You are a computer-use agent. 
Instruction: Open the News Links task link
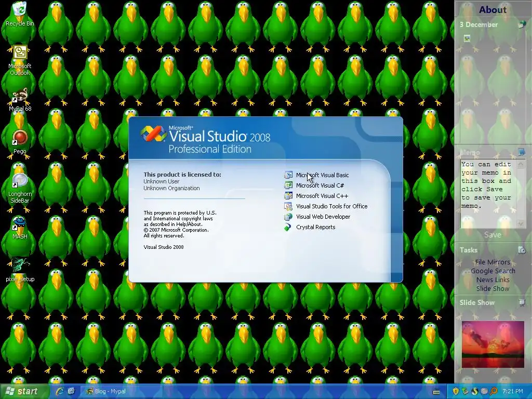[493, 280]
